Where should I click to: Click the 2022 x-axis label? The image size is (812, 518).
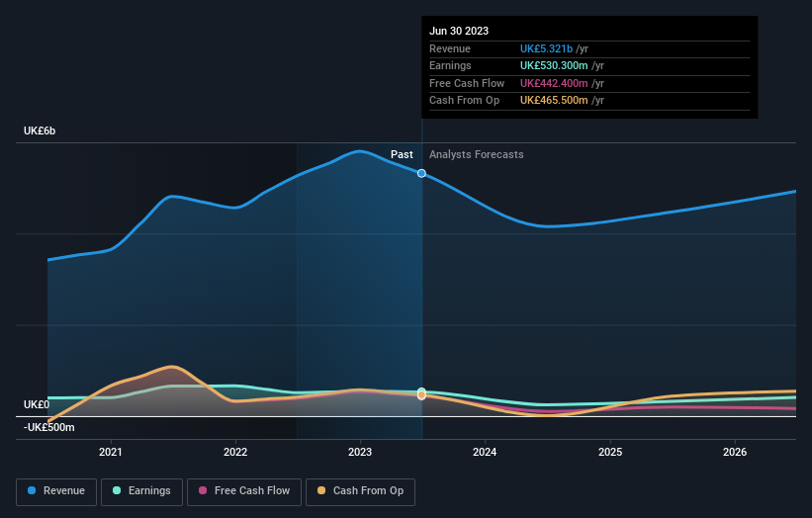235,453
